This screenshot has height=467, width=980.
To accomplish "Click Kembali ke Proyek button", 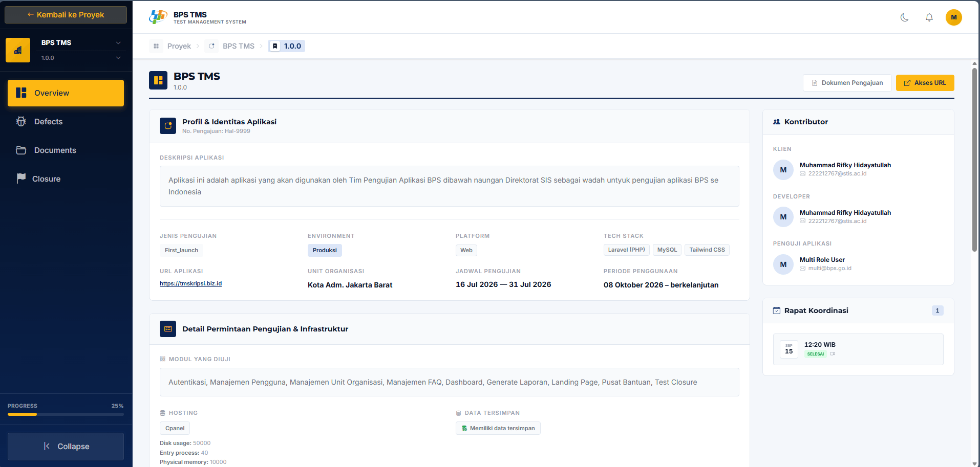I will tap(66, 15).
